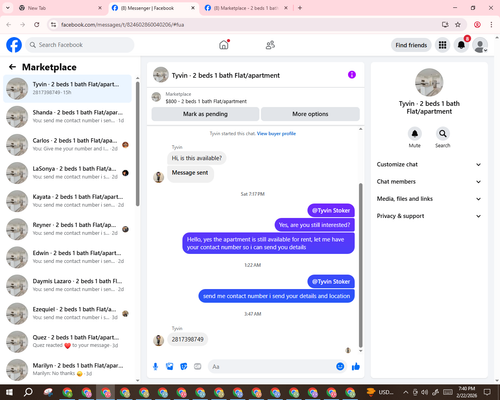Image resolution: width=500 pixels, height=400 pixels.
Task: Choose a GIF icon in composer
Action: [198, 367]
